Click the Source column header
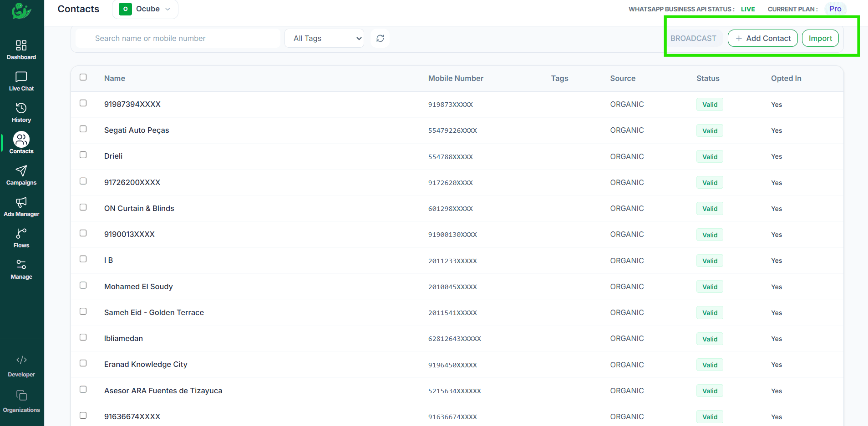868x426 pixels. tap(623, 79)
